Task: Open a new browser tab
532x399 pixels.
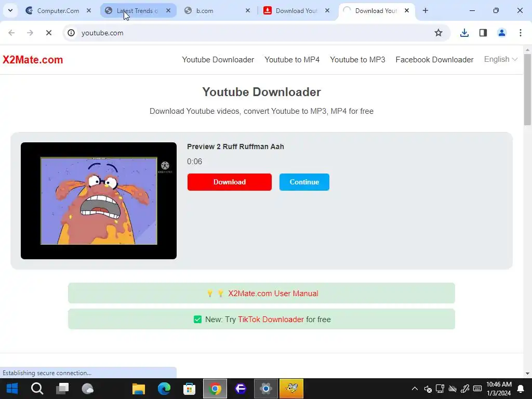Action: [425, 10]
